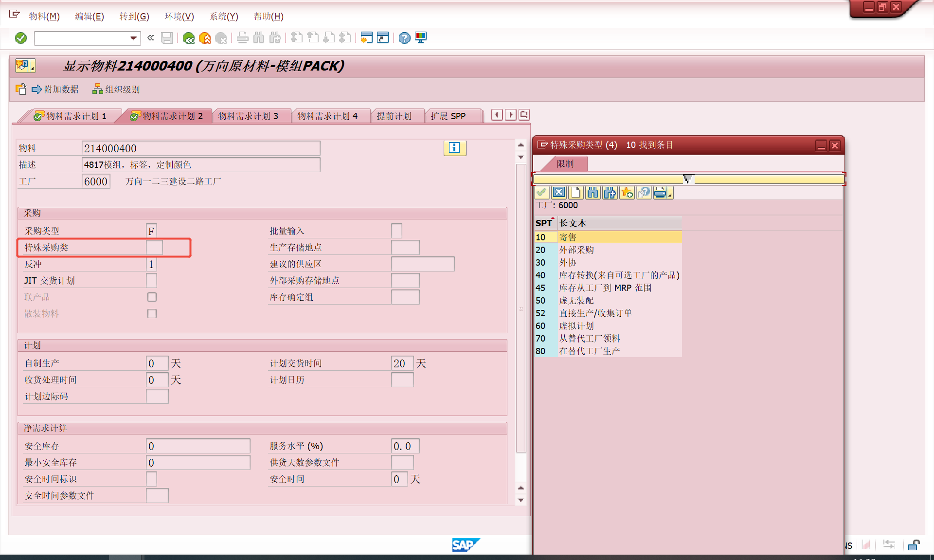Click the blue information icon button
This screenshot has height=560, width=934.
(454, 148)
